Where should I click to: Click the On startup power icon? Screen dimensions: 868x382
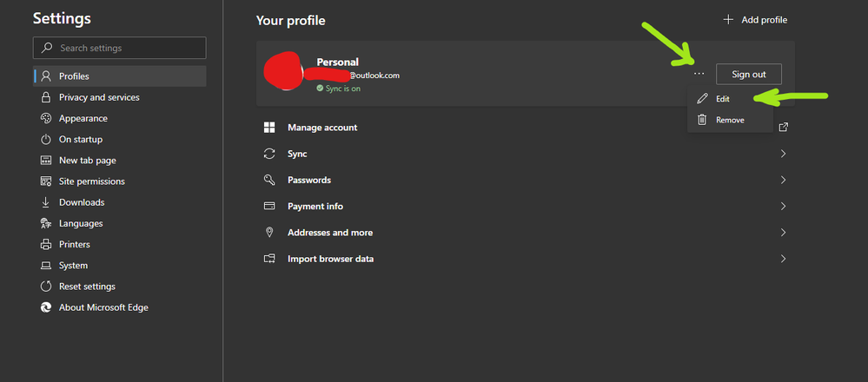[47, 139]
